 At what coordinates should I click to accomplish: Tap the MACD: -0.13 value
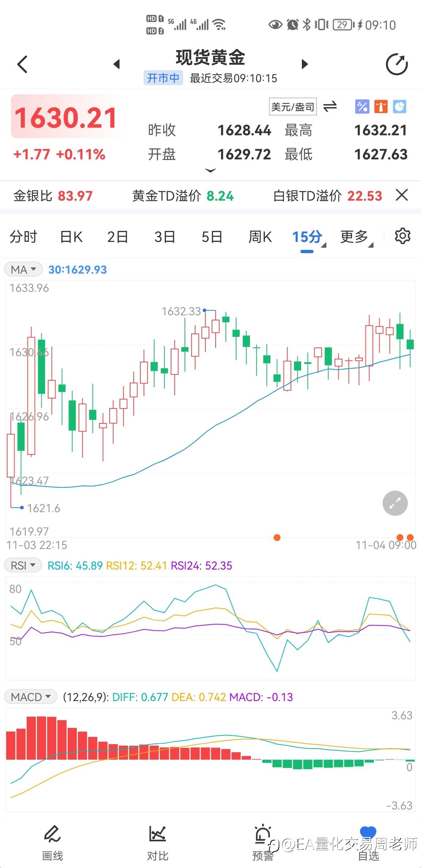[261, 697]
